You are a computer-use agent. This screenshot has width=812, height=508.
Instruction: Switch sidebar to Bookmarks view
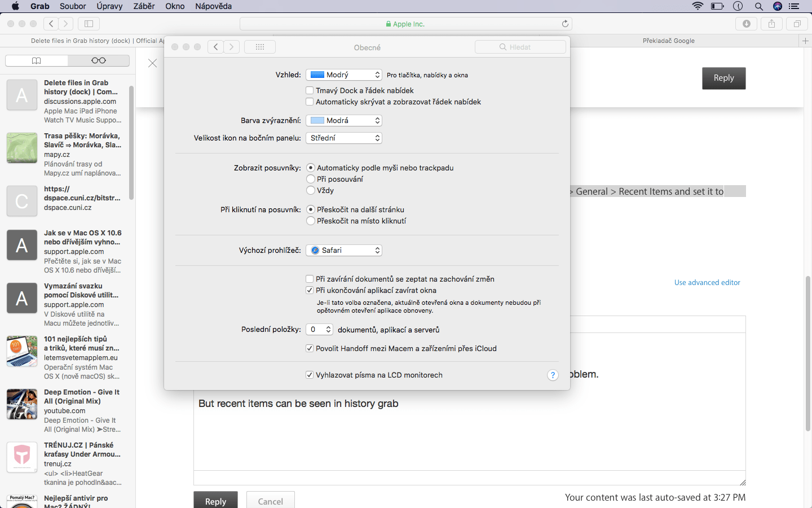coord(36,60)
